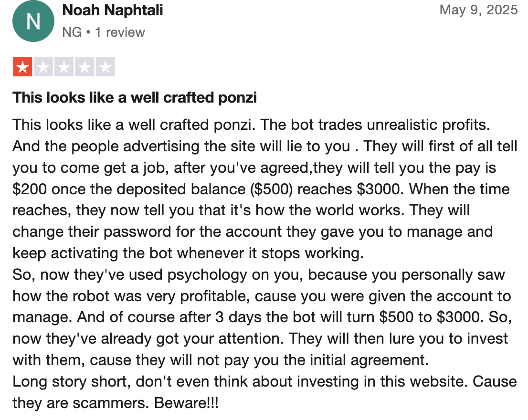Screen dimensions: 528x420
Task: Click the fourth grey star
Action: click(84, 67)
